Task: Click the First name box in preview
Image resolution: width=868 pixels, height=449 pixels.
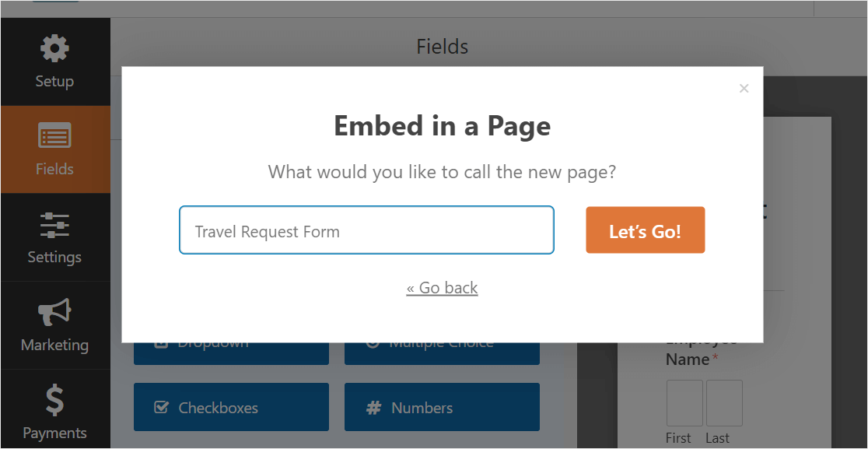Action: tap(684, 403)
